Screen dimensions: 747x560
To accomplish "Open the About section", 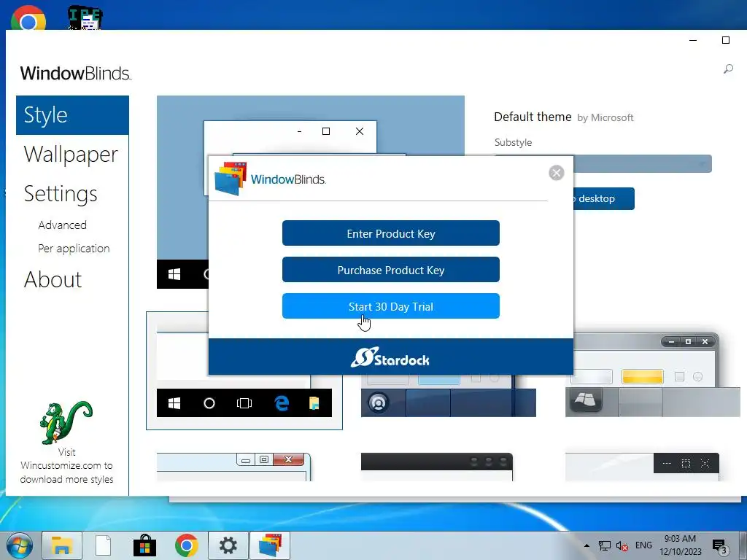I will coord(53,279).
